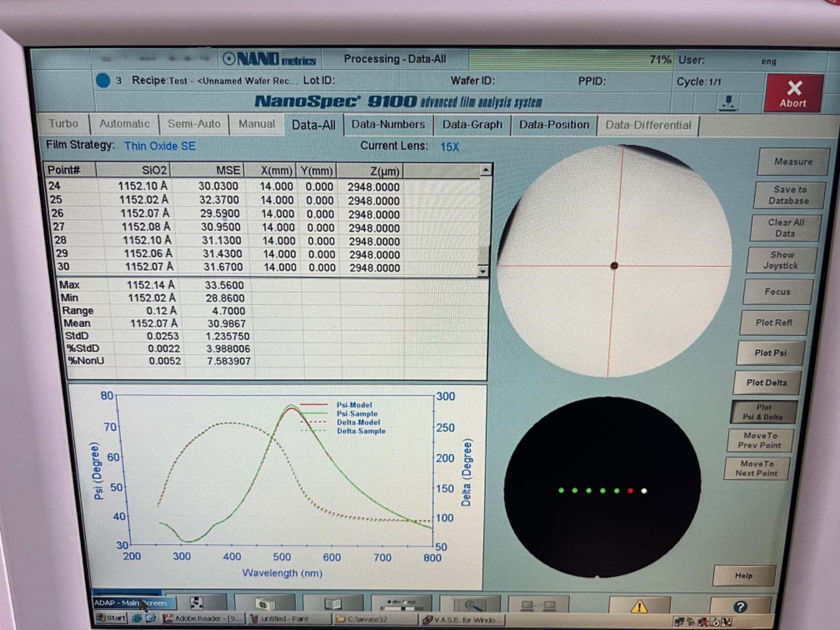
Task: Click the Plot Refl button
Action: click(774, 323)
